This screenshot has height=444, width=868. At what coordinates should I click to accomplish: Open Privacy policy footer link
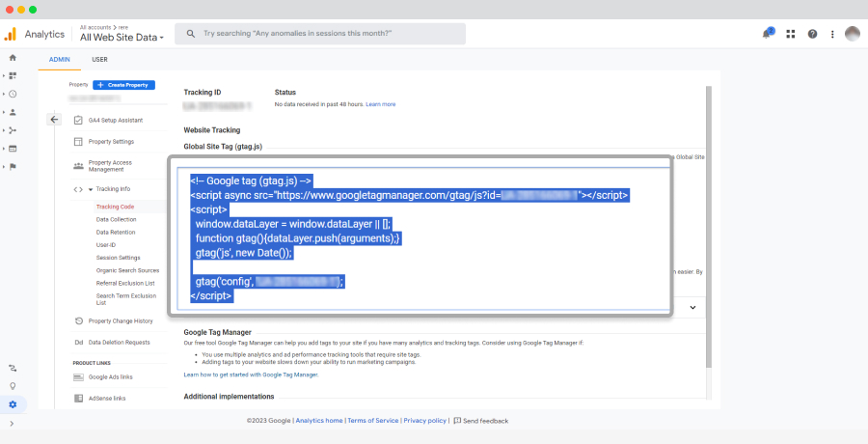pos(424,421)
